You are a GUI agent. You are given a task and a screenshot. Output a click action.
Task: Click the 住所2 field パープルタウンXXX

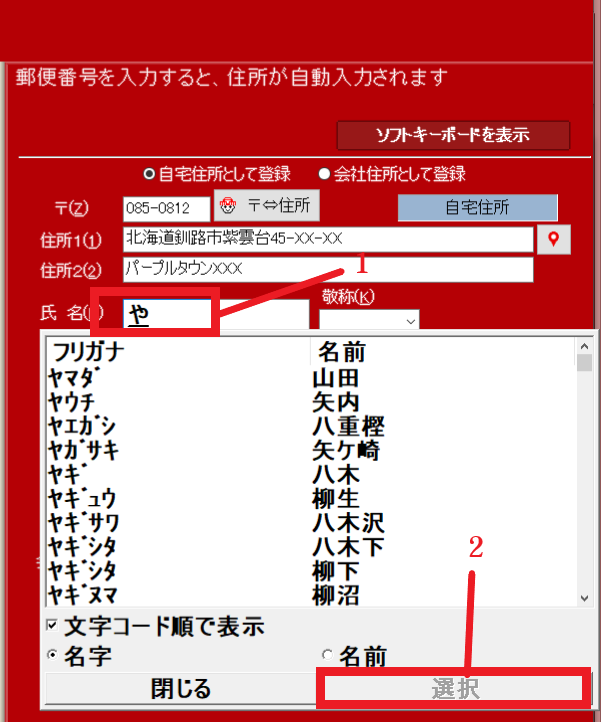point(328,269)
